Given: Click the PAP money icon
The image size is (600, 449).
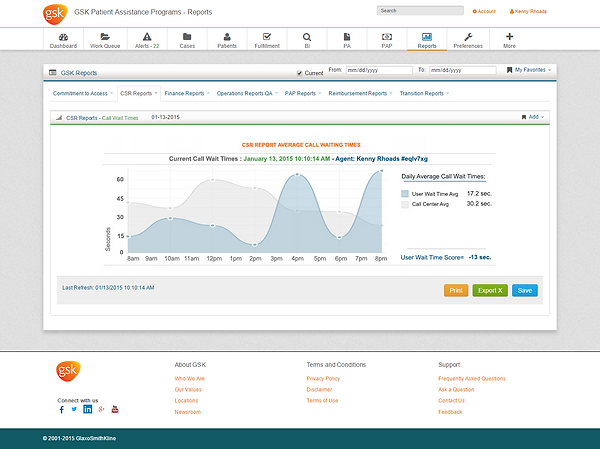Looking at the screenshot, I should point(387,37).
